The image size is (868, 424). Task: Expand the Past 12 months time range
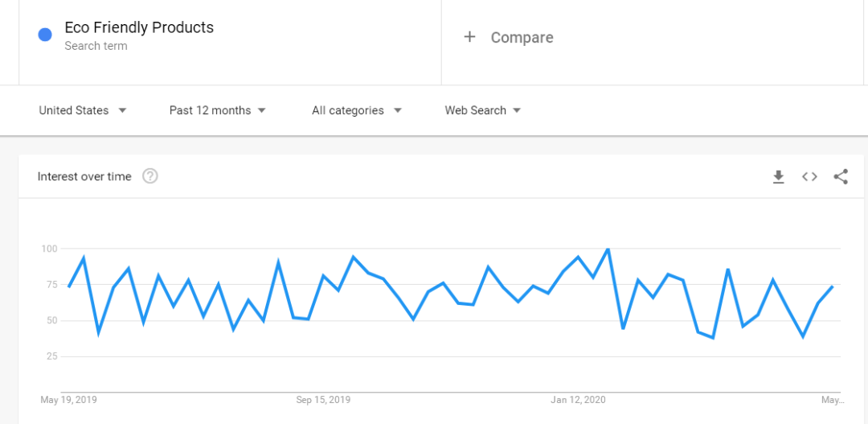218,110
